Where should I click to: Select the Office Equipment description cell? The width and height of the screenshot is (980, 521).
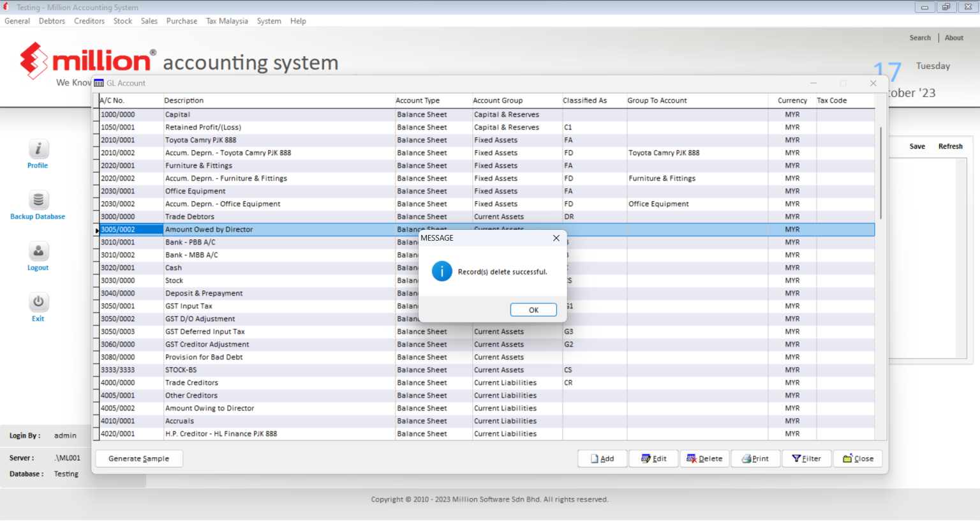279,191
